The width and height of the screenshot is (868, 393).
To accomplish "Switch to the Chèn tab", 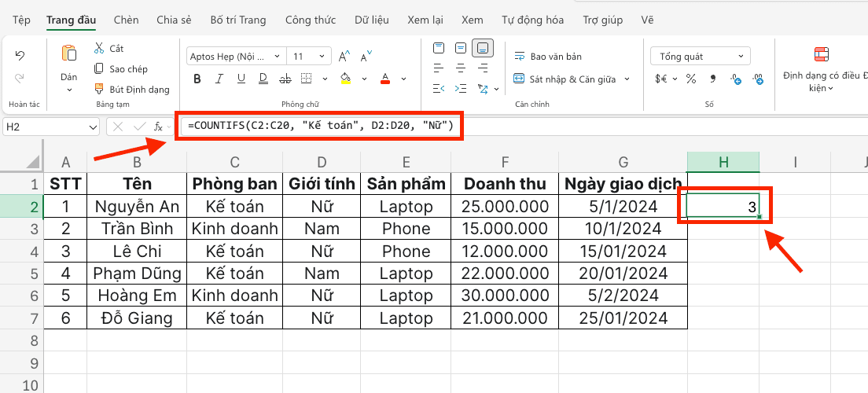I will click(x=126, y=20).
